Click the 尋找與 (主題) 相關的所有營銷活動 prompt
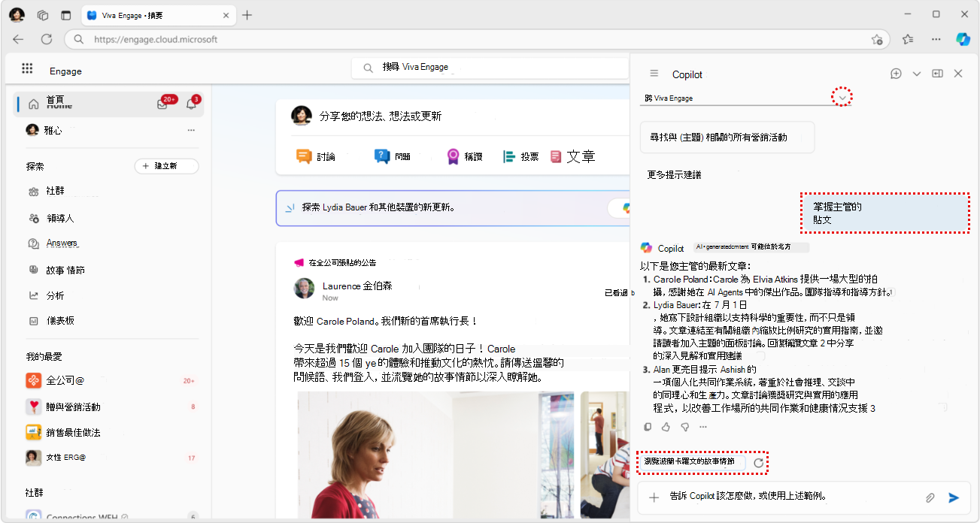980x523 pixels. tap(727, 138)
